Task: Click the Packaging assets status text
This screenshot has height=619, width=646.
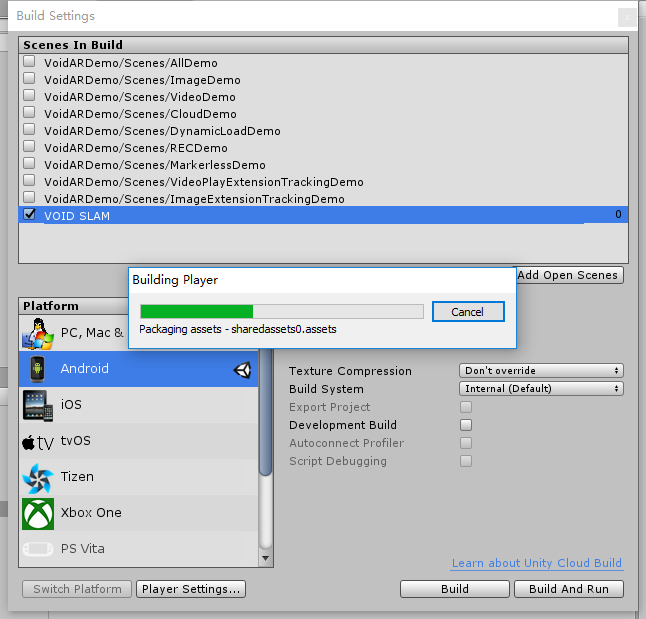Action: click(x=238, y=329)
